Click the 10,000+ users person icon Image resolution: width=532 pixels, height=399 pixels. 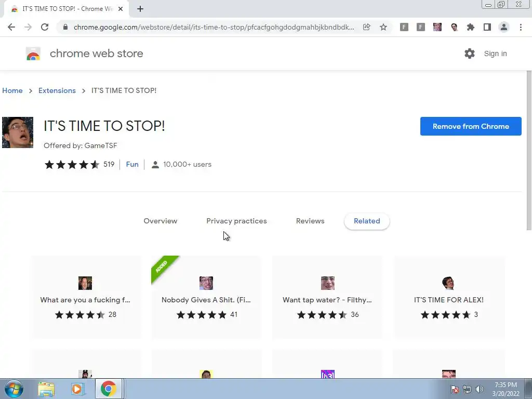[x=155, y=165]
